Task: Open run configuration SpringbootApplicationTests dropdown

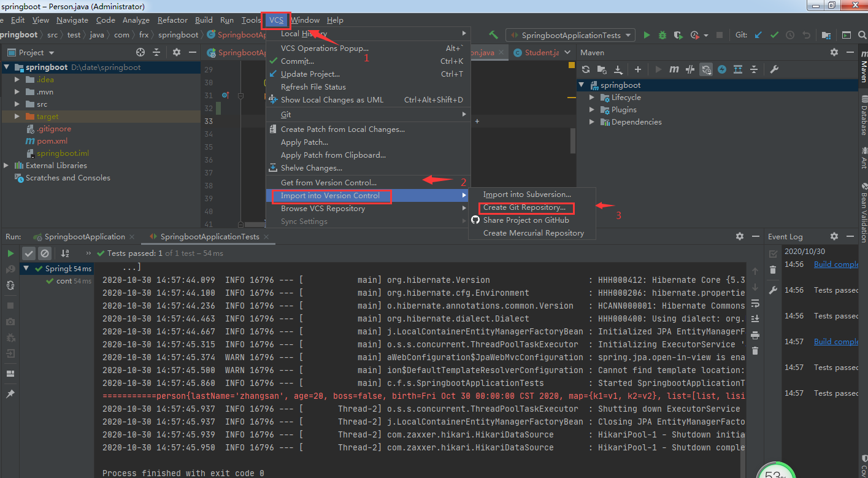Action: point(570,36)
